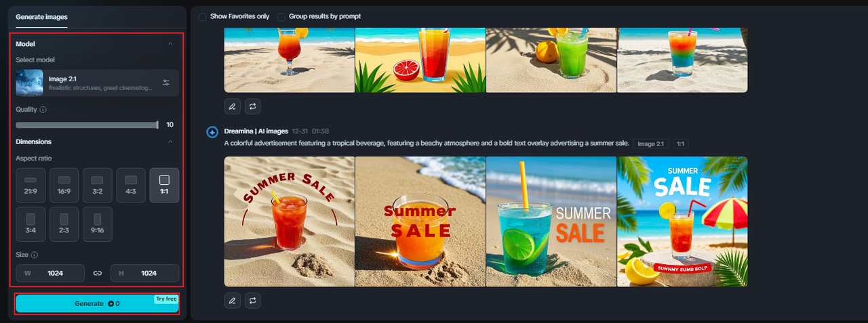Enable Show Favorites only checkbox
Screen dimensions: 868x323
(202, 16)
